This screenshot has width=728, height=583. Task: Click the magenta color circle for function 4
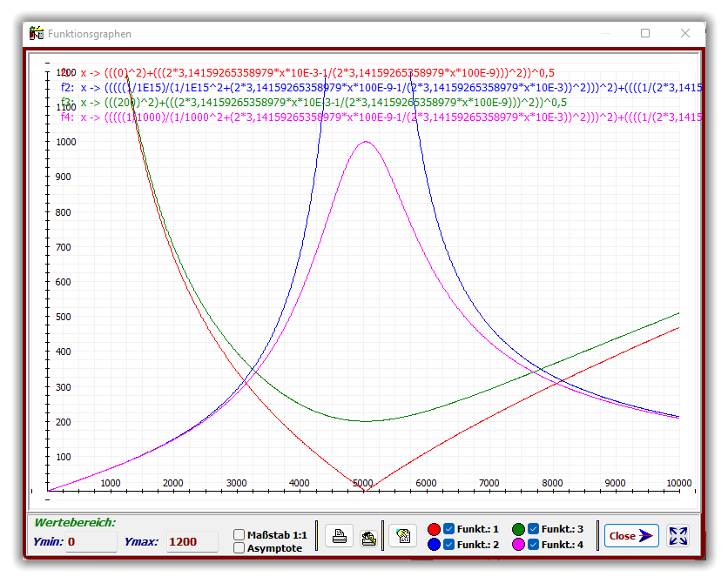click(519, 545)
